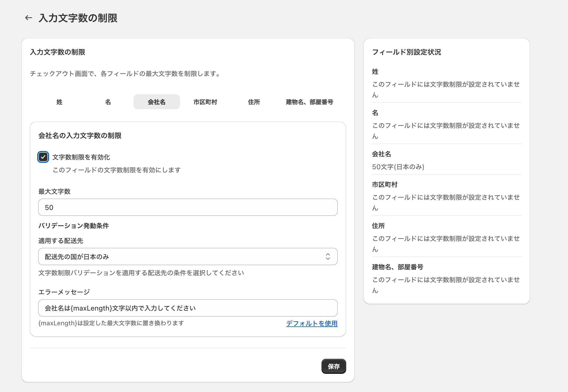
Task: Click the 市区町村 heading in status panel
Action: [385, 184]
